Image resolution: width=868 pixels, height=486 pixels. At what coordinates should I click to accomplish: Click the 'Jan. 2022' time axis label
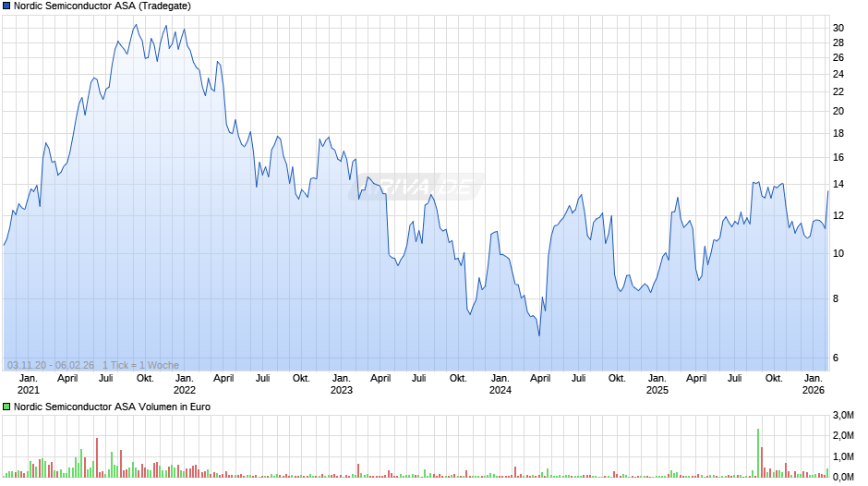click(x=185, y=384)
